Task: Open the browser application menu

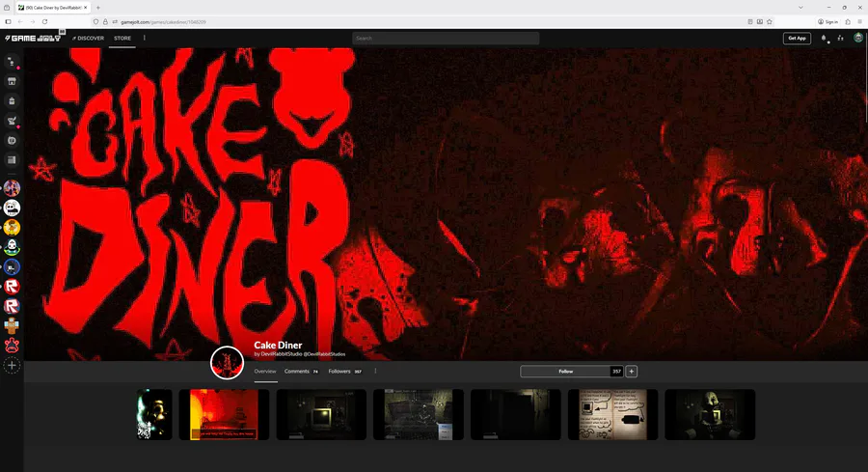Action: pyautogui.click(x=859, y=21)
